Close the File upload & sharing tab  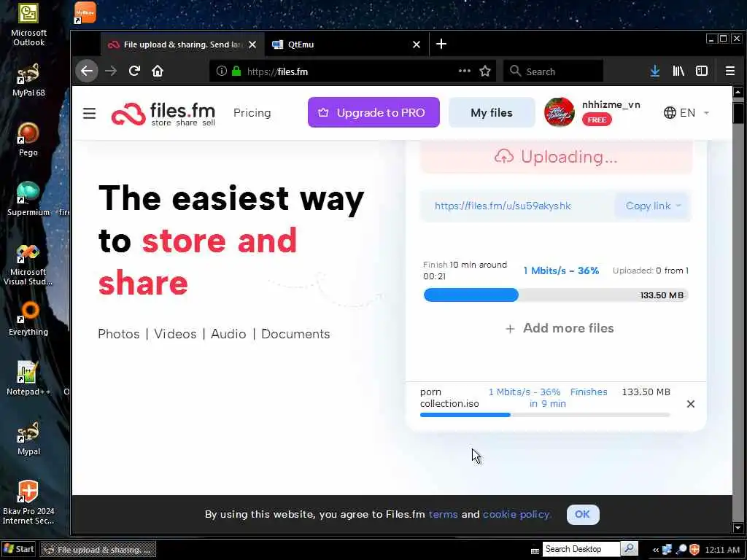coord(252,44)
